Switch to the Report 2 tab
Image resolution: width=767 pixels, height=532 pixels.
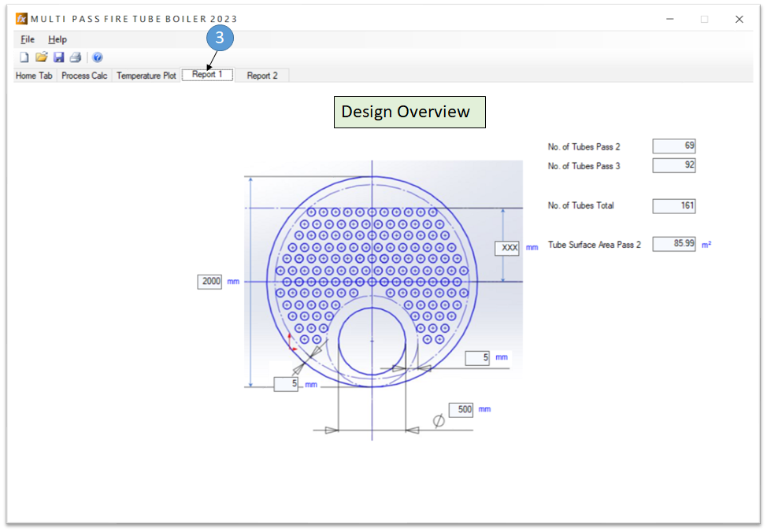(x=262, y=76)
